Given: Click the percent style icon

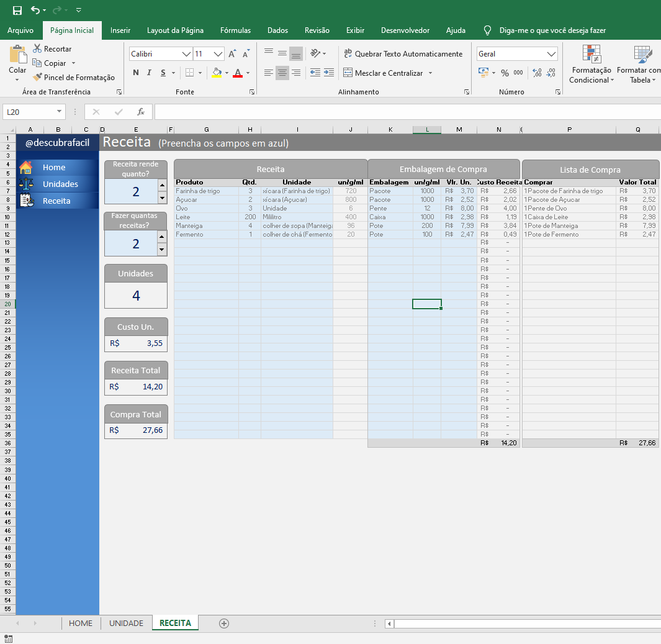Looking at the screenshot, I should pyautogui.click(x=505, y=73).
